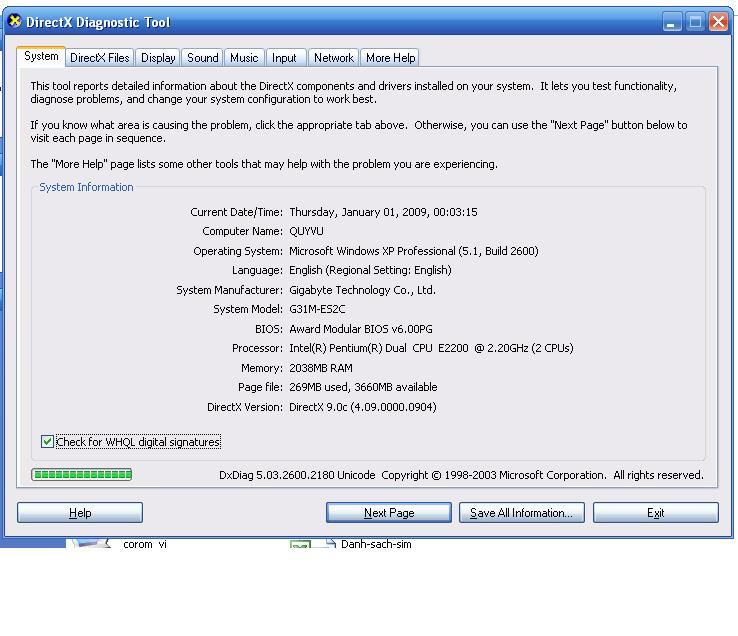This screenshot has width=738, height=636.
Task: Open the More Help tab
Action: click(390, 58)
